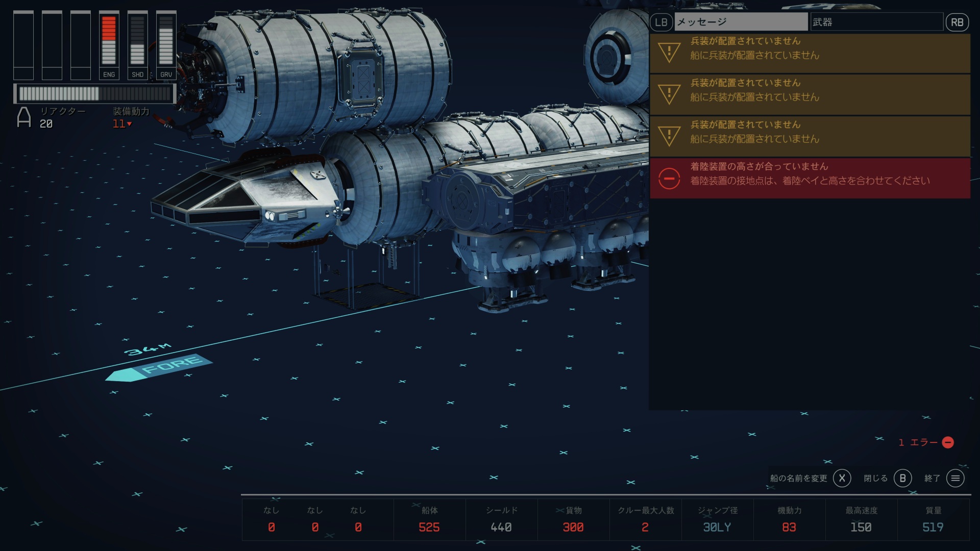Image resolution: width=980 pixels, height=551 pixels.
Task: Click the first なし weapon stat
Action: pyautogui.click(x=272, y=519)
